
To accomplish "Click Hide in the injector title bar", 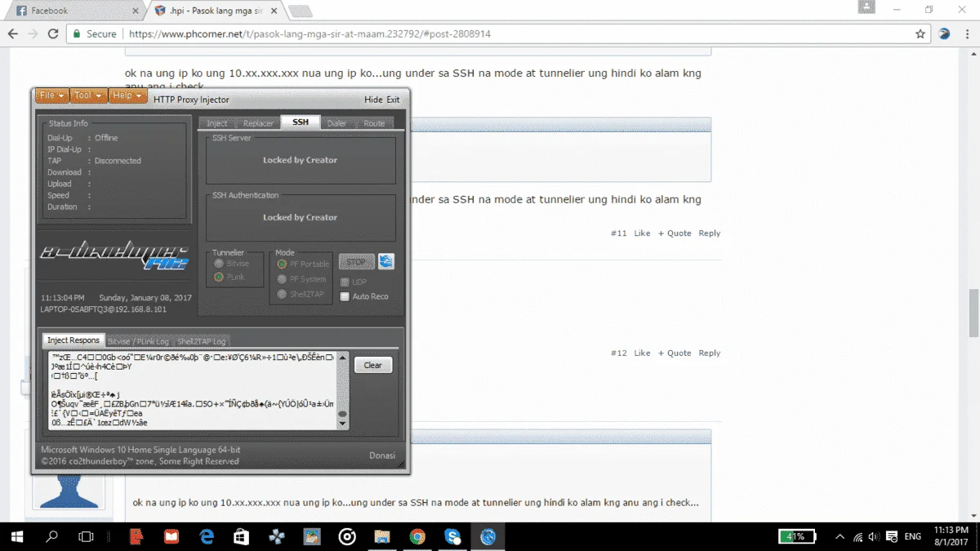I will pos(373,100).
